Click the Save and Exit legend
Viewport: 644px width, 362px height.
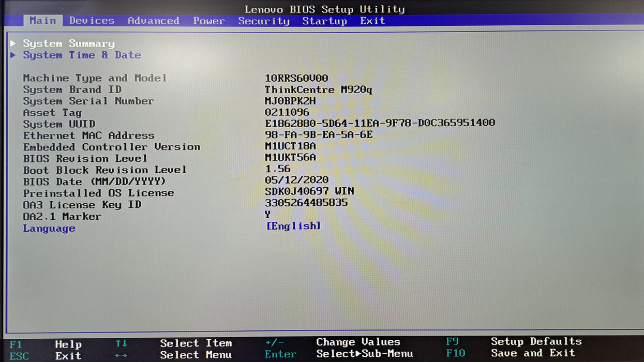(533, 353)
